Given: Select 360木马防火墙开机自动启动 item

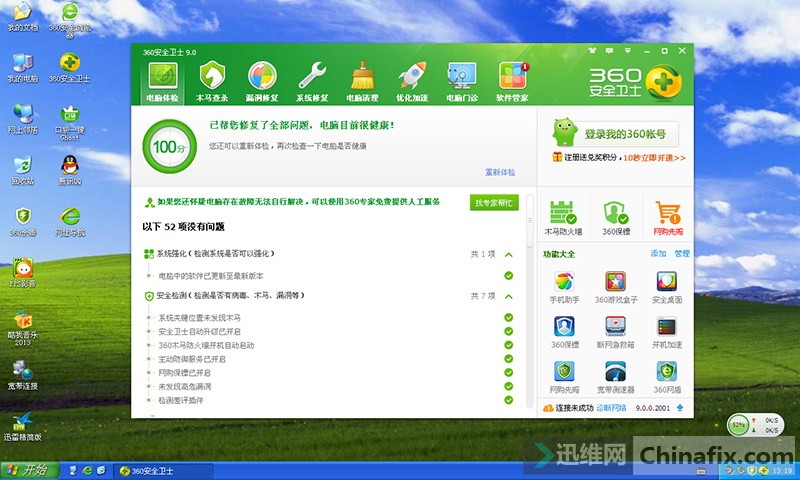Looking at the screenshot, I should pos(206,345).
